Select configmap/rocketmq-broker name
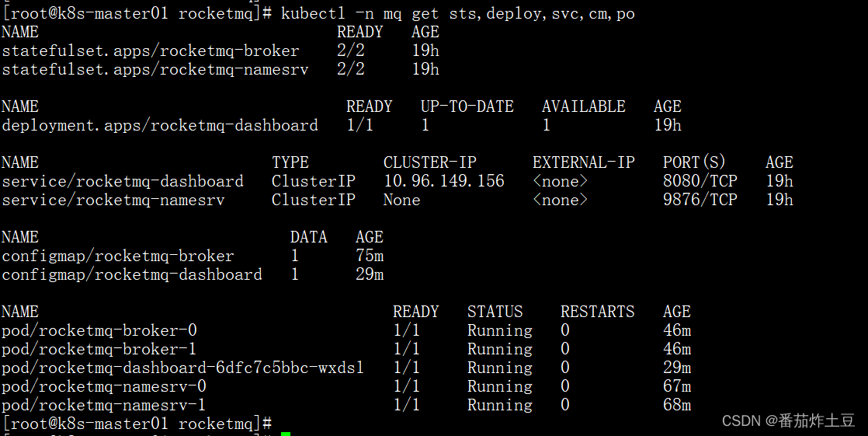 [x=118, y=256]
